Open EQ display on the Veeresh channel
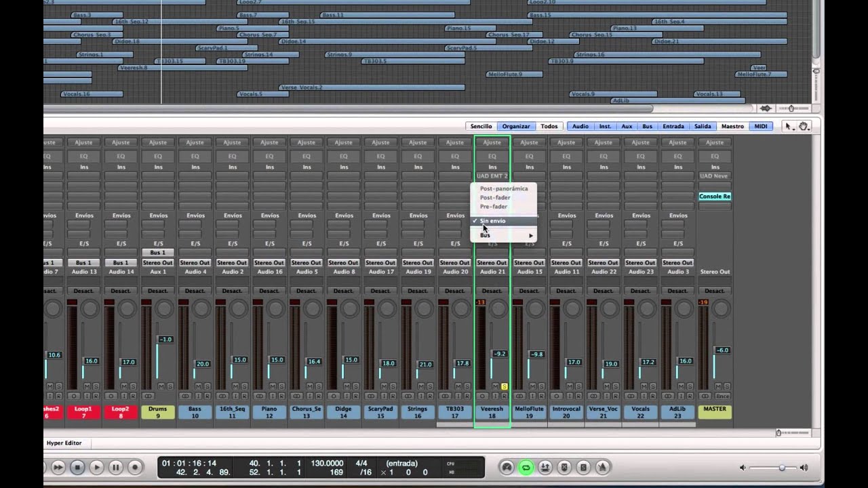 (x=492, y=156)
